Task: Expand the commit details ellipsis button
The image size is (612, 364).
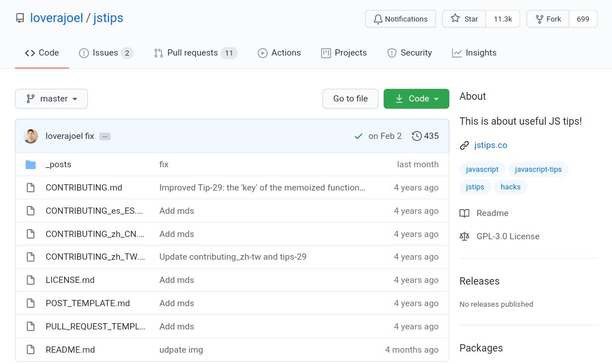Action: coord(105,137)
